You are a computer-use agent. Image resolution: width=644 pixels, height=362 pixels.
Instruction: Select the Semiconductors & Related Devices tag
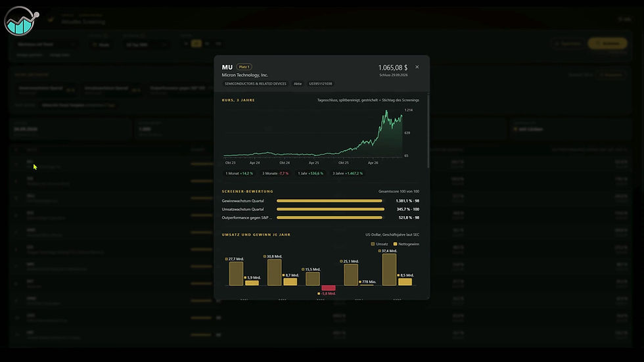point(256,83)
